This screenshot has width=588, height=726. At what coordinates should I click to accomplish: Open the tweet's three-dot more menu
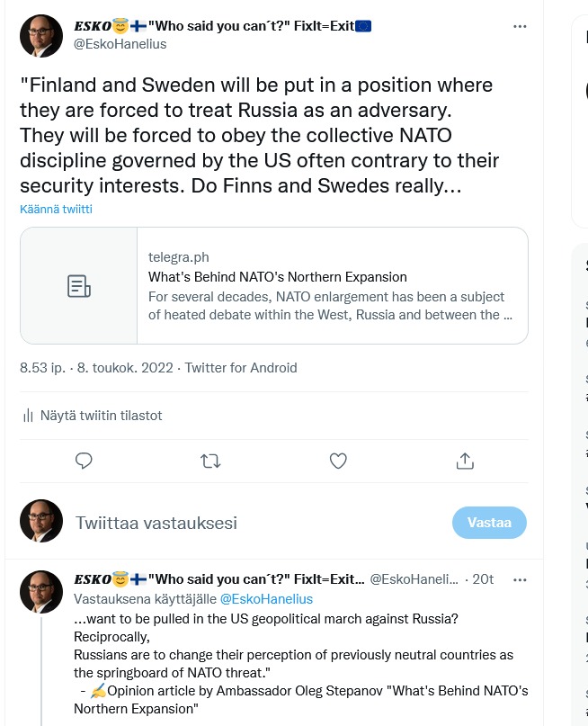(x=520, y=27)
